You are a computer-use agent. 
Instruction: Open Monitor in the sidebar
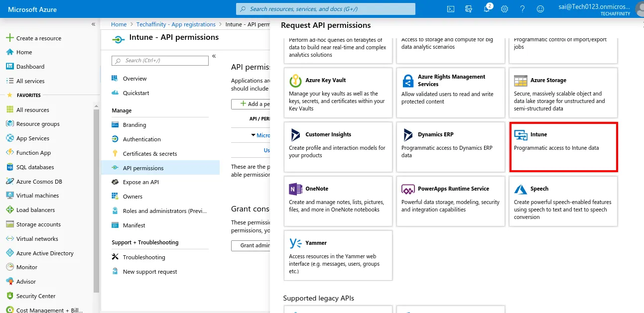pyautogui.click(x=21, y=267)
